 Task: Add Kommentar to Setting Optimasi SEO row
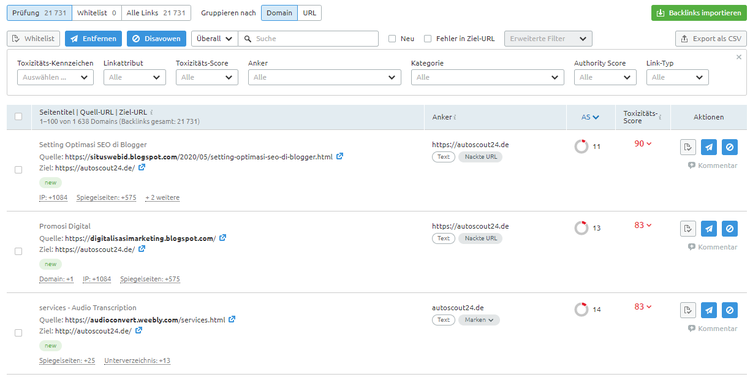click(713, 166)
